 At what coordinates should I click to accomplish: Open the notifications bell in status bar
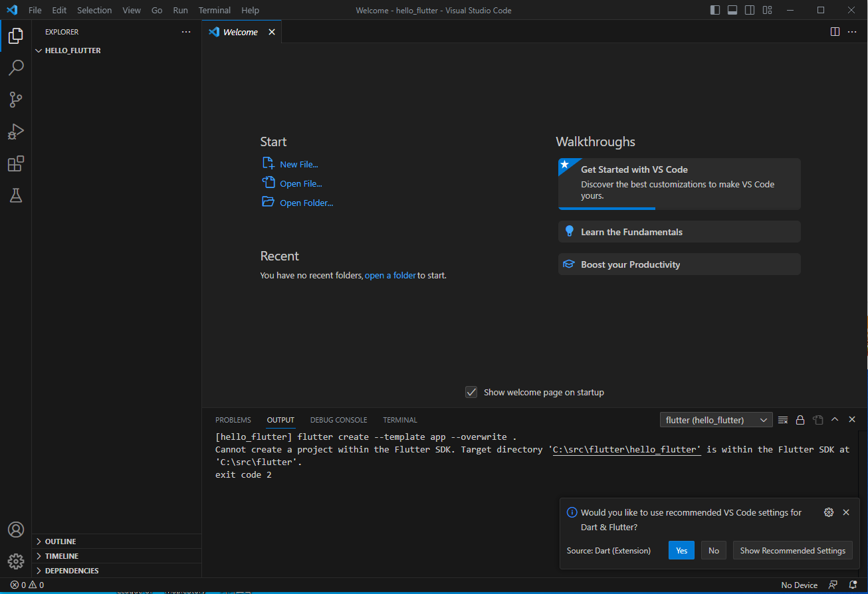pyautogui.click(x=853, y=585)
